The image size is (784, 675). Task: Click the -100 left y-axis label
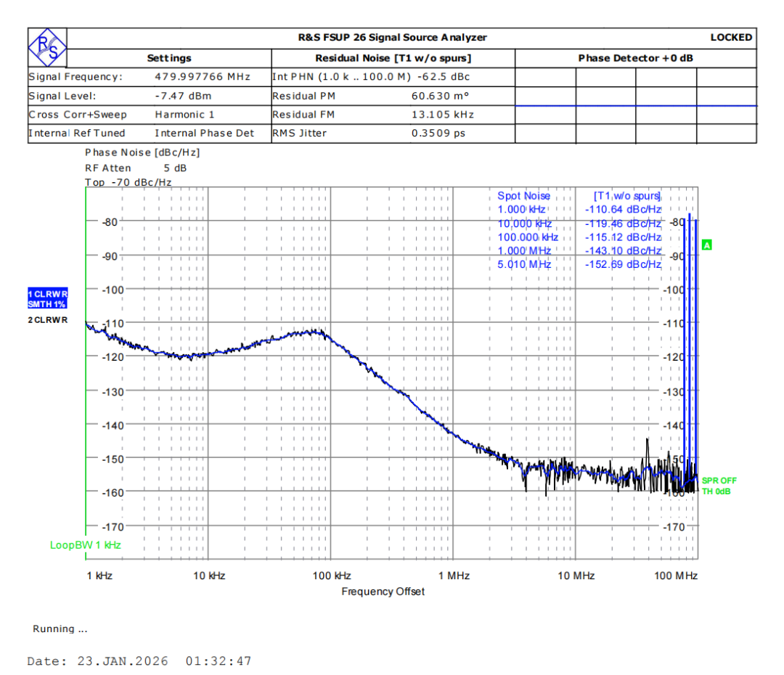113,290
